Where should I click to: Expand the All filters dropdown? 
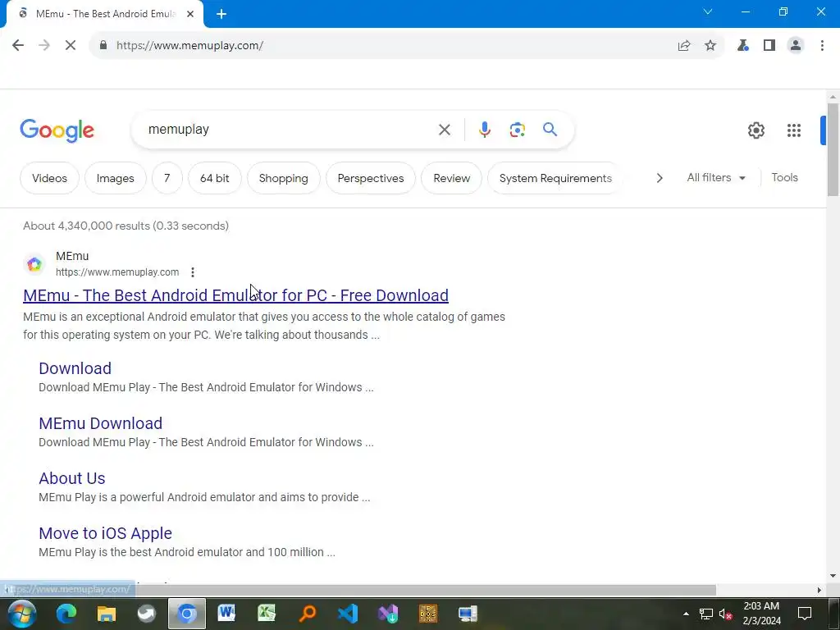716,177
